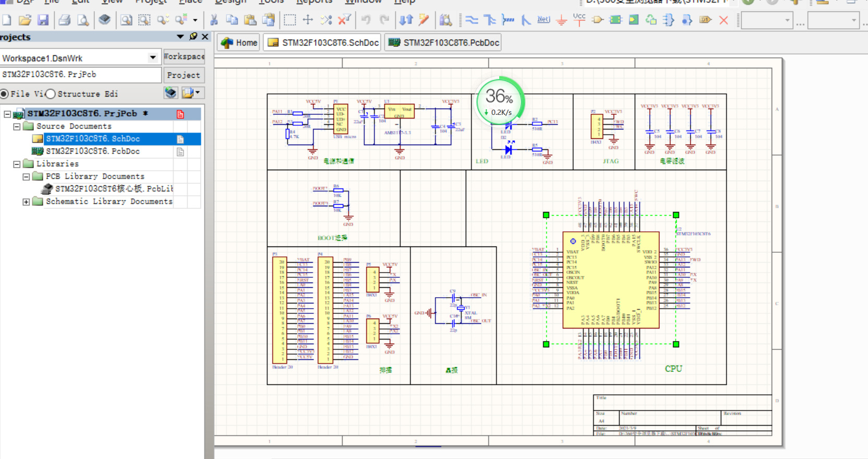Activate the cross probe tool

pos(424,20)
